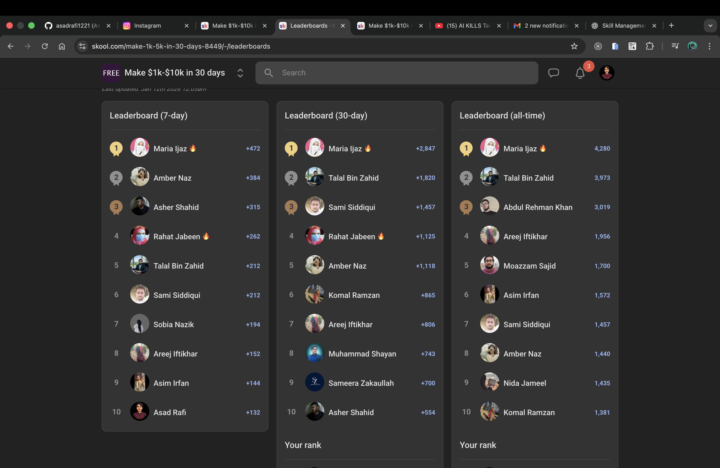Click the 4,280 all-time score
Viewport: 720px width, 468px height.
click(x=602, y=148)
